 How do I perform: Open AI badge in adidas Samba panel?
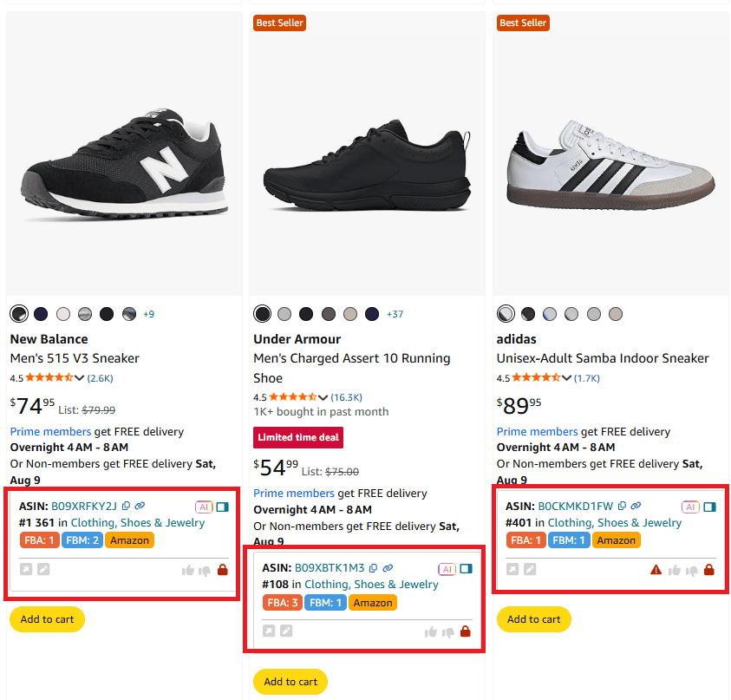point(690,507)
